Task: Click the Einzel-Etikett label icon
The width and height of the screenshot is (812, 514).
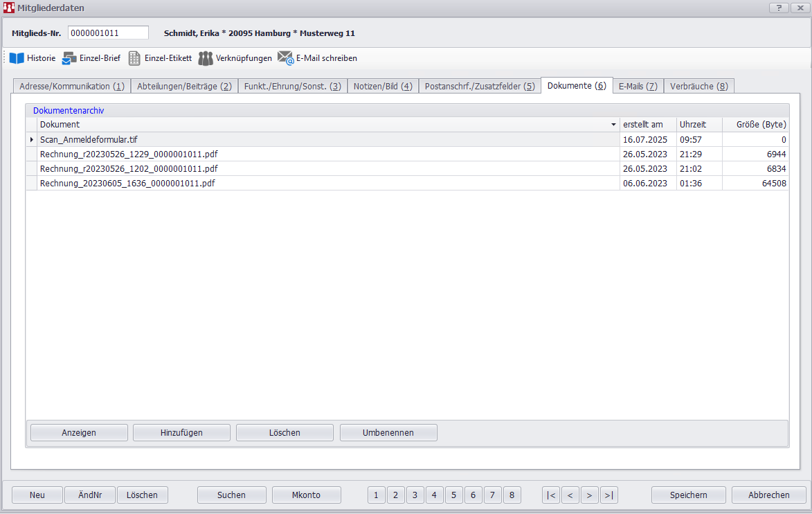Action: point(134,58)
